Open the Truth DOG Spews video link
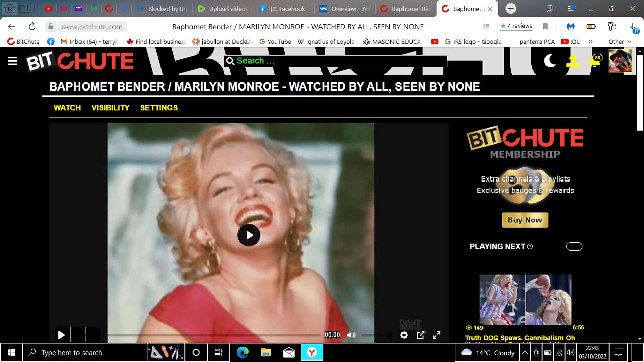The height and width of the screenshot is (362, 644). click(520, 338)
